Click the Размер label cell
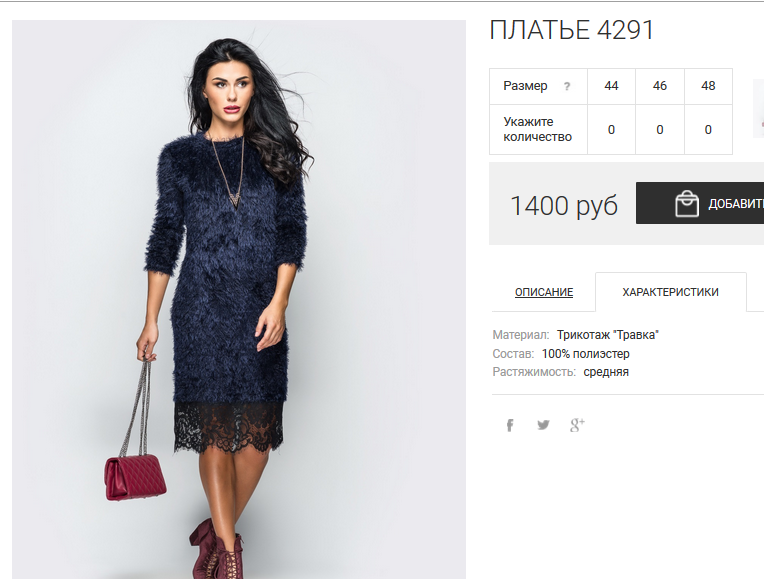764x579 pixels. click(x=538, y=86)
